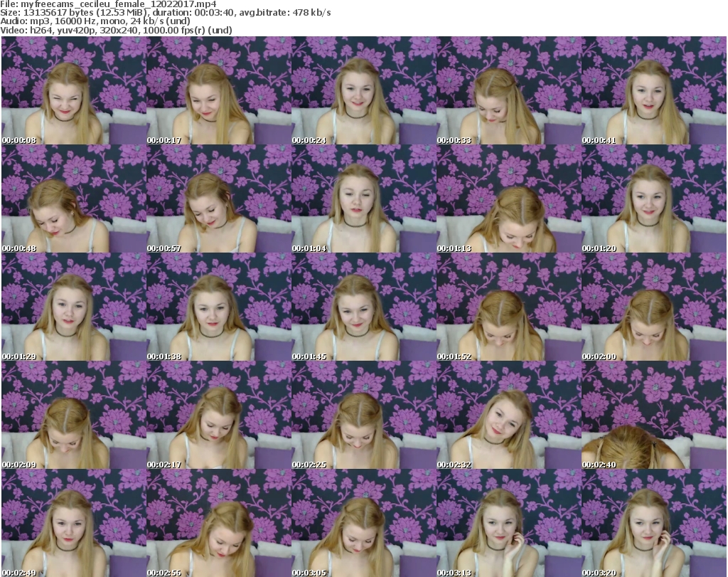Select the thumbnail stamped 00:00:48
Viewport: 728px width, 577px height.
click(74, 198)
